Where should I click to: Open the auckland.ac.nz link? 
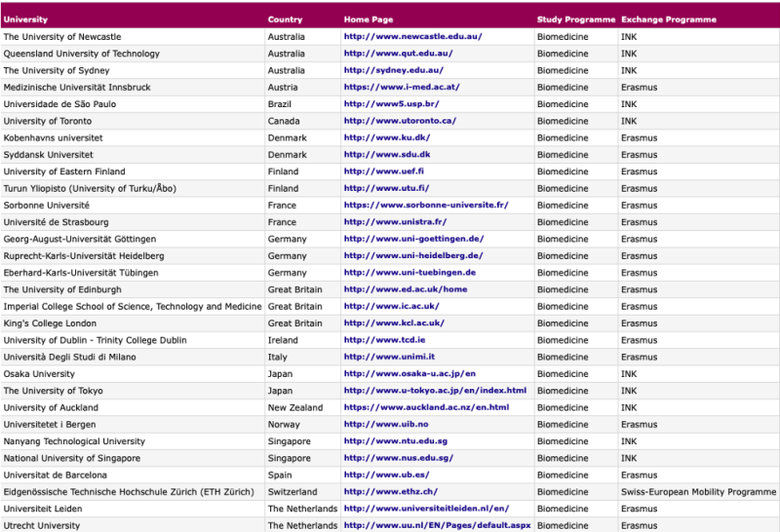coord(426,407)
